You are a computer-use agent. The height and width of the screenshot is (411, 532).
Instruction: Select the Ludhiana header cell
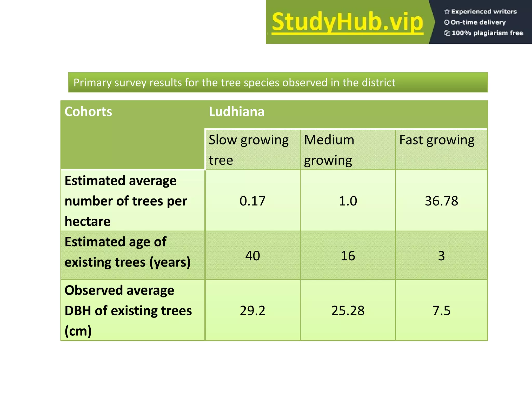pos(346,115)
